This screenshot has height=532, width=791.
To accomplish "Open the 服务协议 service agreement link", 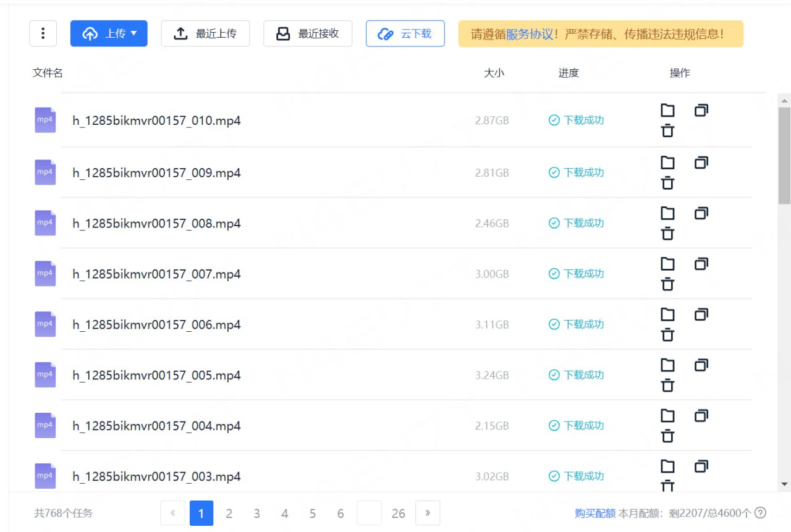I will click(x=530, y=34).
